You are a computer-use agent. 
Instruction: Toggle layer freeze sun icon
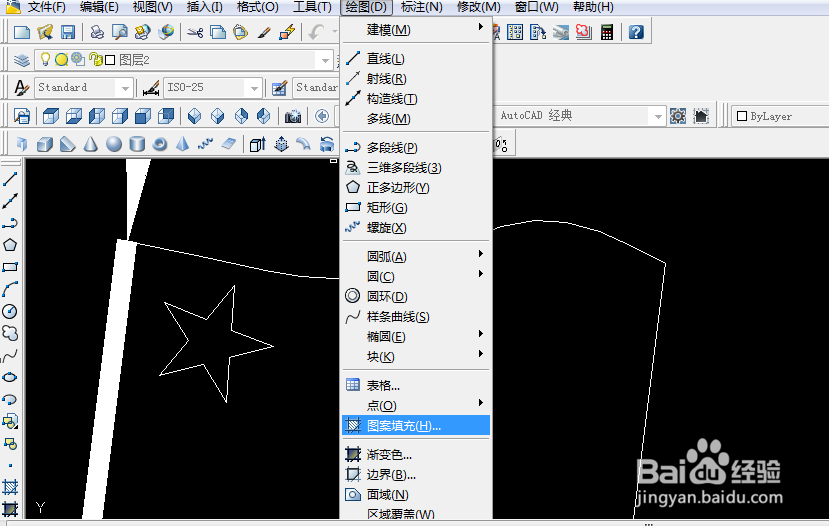pos(61,60)
